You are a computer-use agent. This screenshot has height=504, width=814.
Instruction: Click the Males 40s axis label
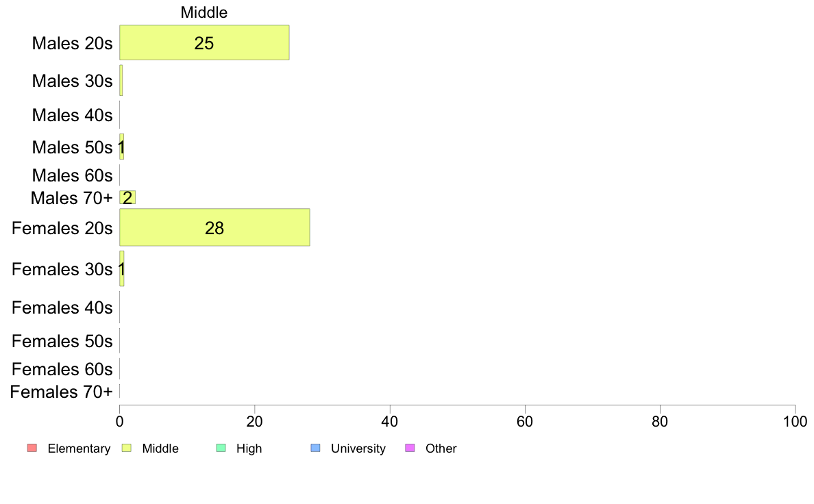72,115
